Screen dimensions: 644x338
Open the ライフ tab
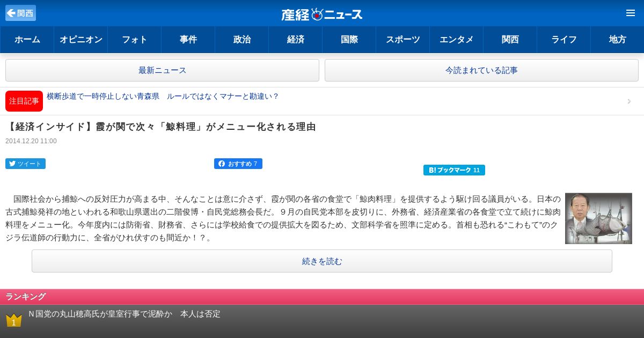(x=563, y=40)
